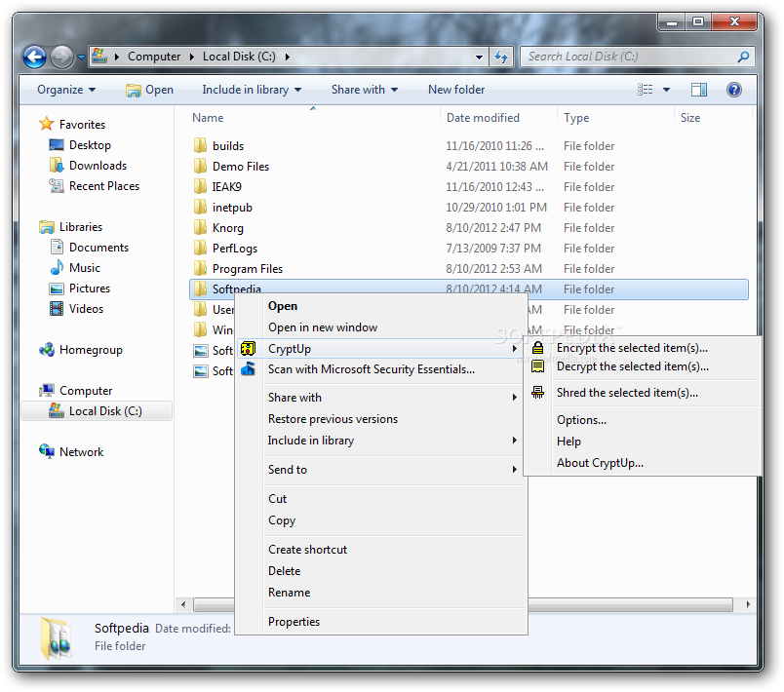
Task: Choose Rename in the context menu
Action: click(381, 593)
